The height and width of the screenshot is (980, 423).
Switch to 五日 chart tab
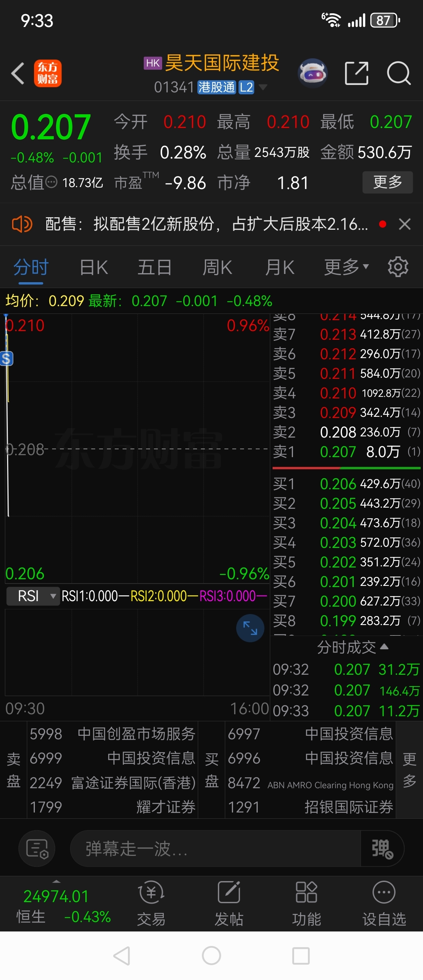click(155, 268)
